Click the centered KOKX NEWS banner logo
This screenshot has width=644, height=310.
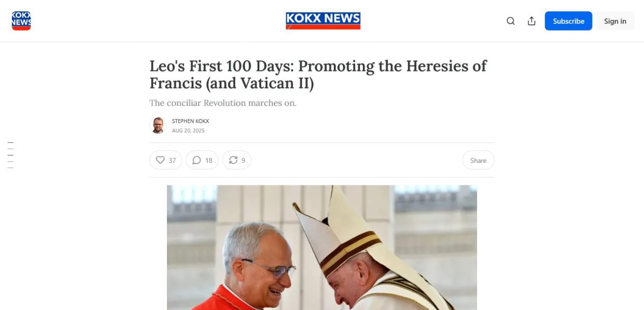coord(323,21)
